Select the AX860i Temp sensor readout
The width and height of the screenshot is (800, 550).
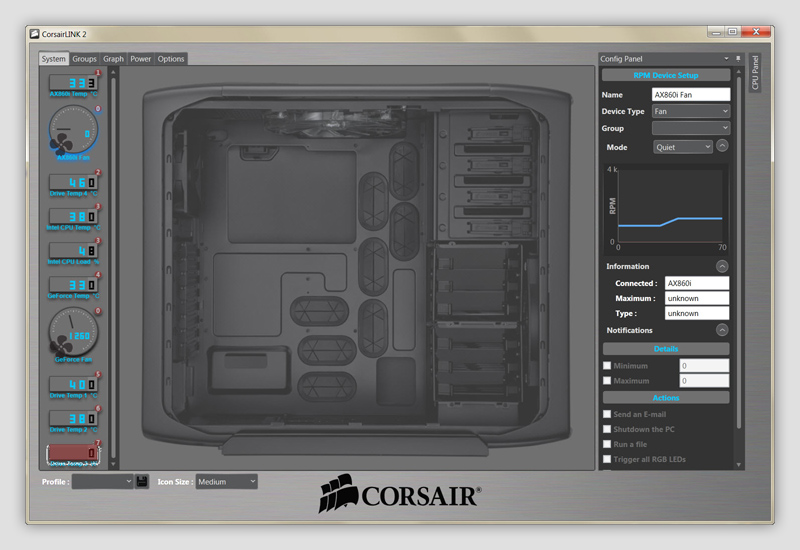pos(73,83)
